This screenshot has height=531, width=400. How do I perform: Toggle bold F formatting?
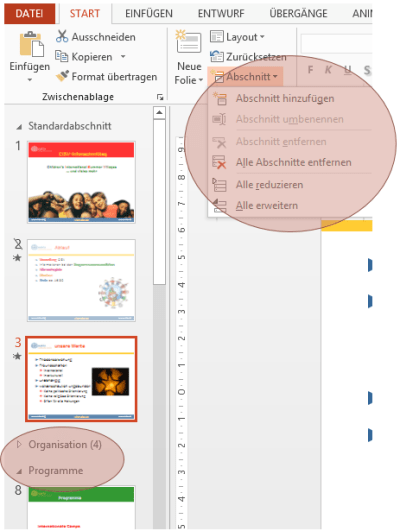pyautogui.click(x=310, y=70)
